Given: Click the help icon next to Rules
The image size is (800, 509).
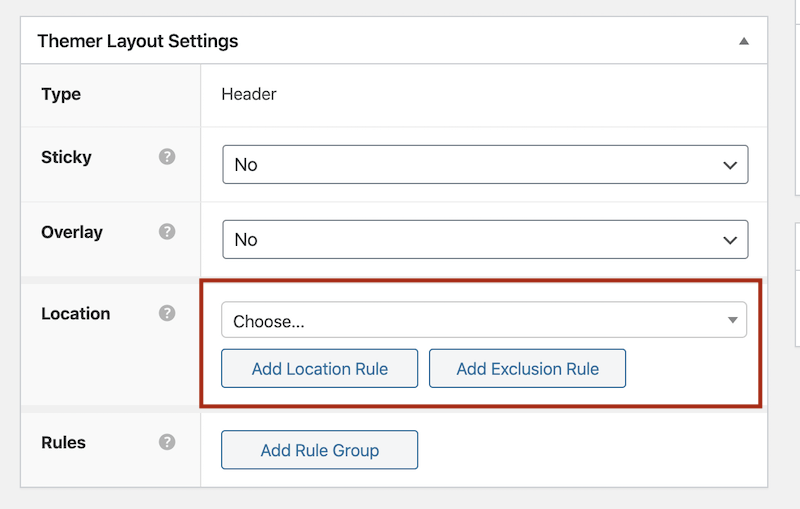Looking at the screenshot, I should (167, 442).
